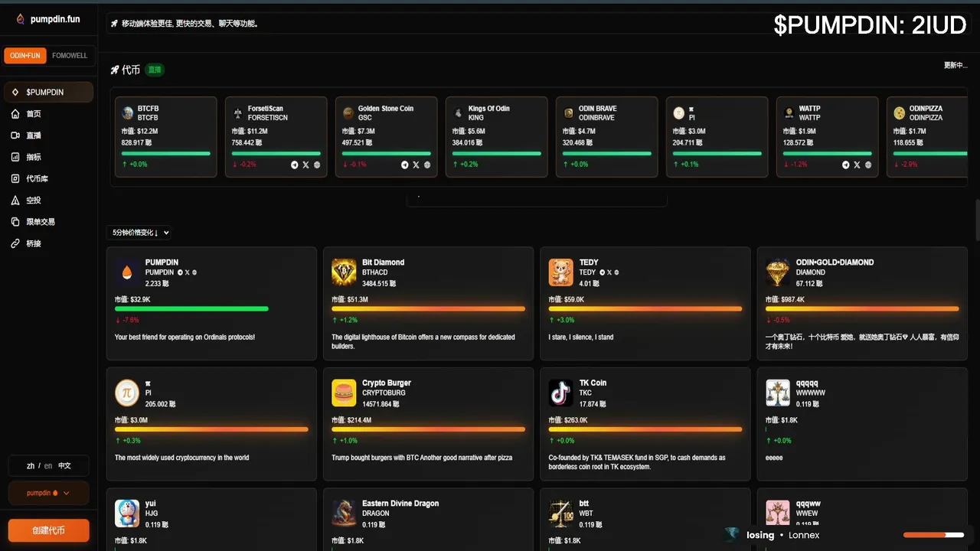This screenshot has width=980, height=551.
Task: Click the ODINPIZZA token avatar
Action: coord(900,113)
